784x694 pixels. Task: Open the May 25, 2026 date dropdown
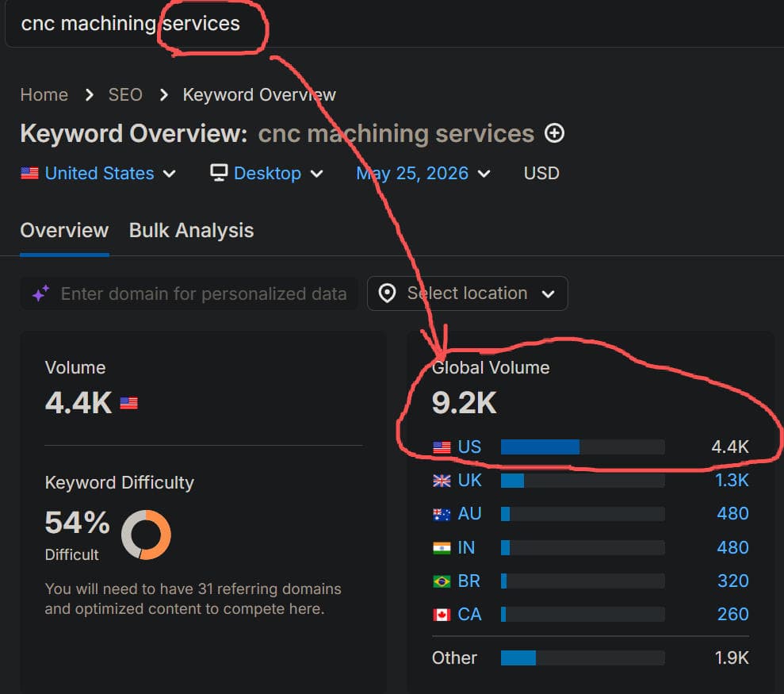(423, 173)
